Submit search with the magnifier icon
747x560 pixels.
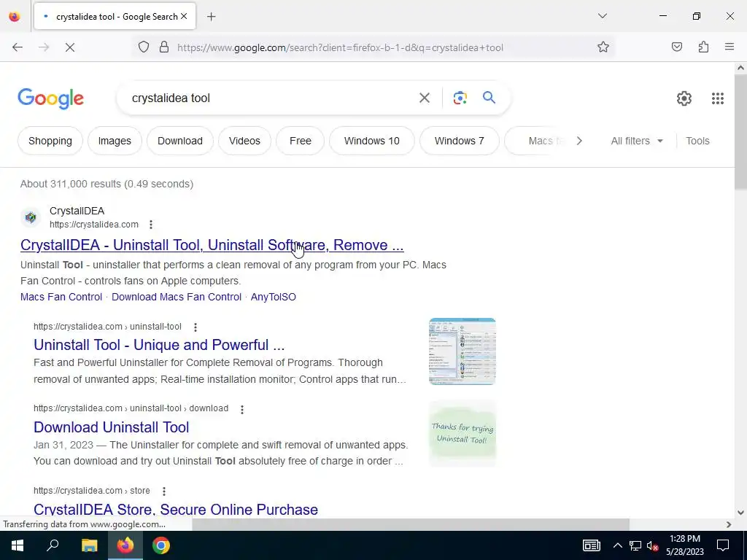click(489, 98)
